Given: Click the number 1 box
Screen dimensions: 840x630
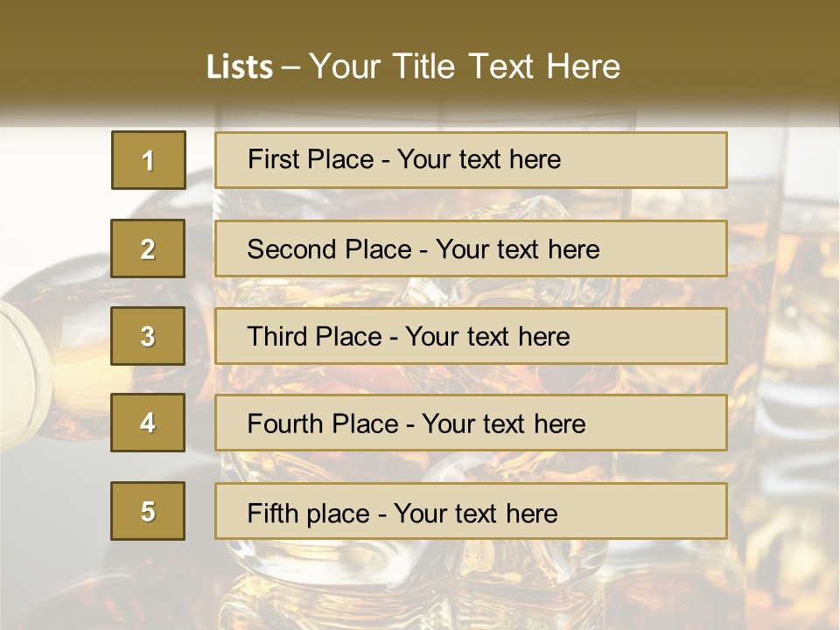Looking at the screenshot, I should coord(149,160).
